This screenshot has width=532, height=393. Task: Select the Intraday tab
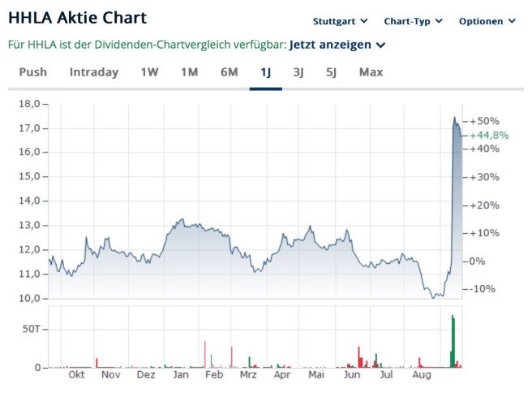pos(94,72)
